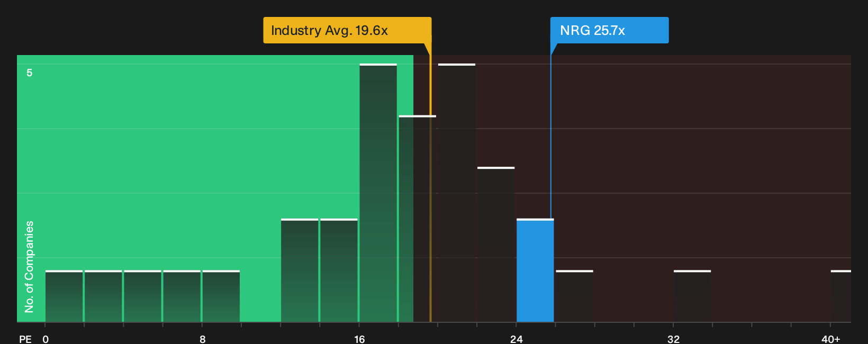The height and width of the screenshot is (344, 868).
Task: Click the dark bar right after the NRG bar
Action: click(574, 296)
